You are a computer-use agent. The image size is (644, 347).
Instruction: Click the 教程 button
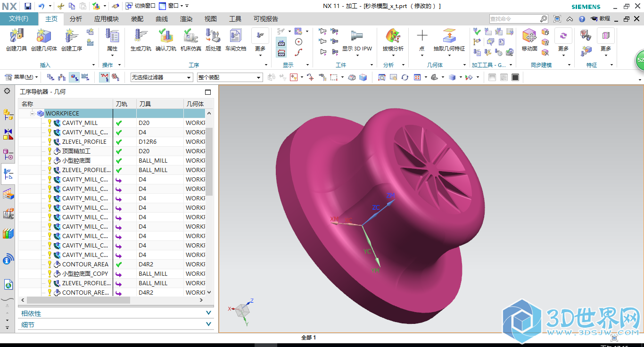600,19
